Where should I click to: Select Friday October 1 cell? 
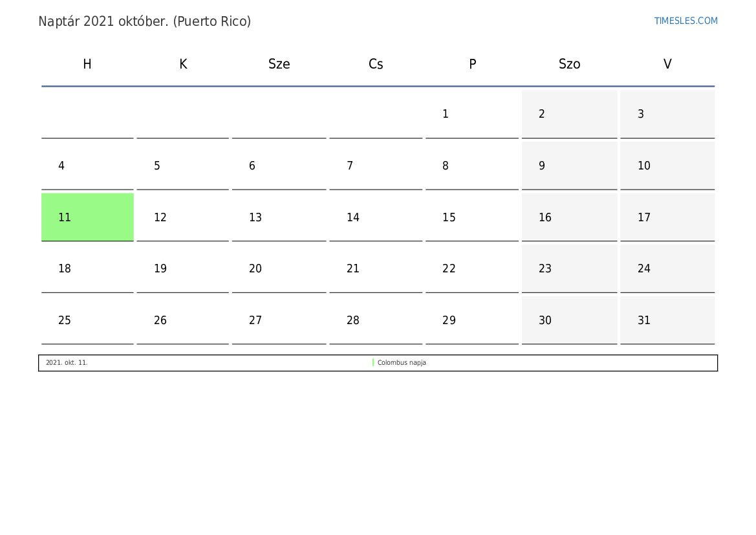coord(472,115)
